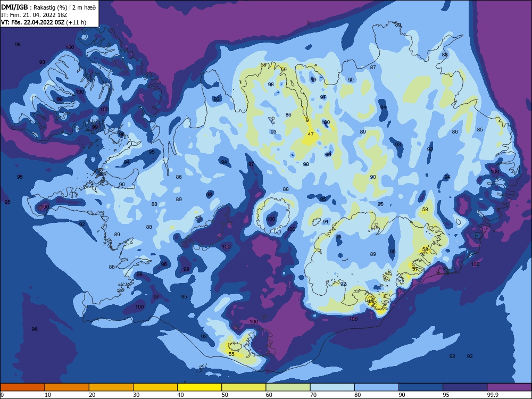Click the 'IT: Fim. 21. 04. 2022 18Z' line
Image resolution: width=532 pixels, height=399 pixels.
coord(34,15)
